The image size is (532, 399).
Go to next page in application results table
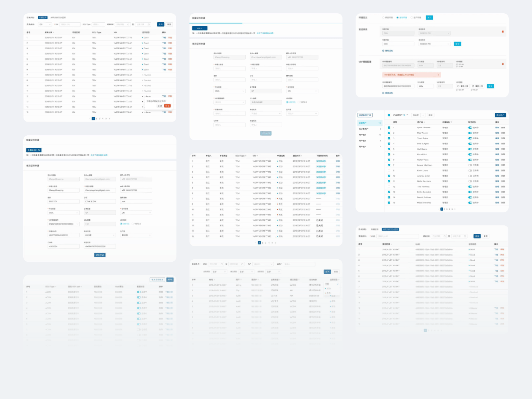(276, 243)
